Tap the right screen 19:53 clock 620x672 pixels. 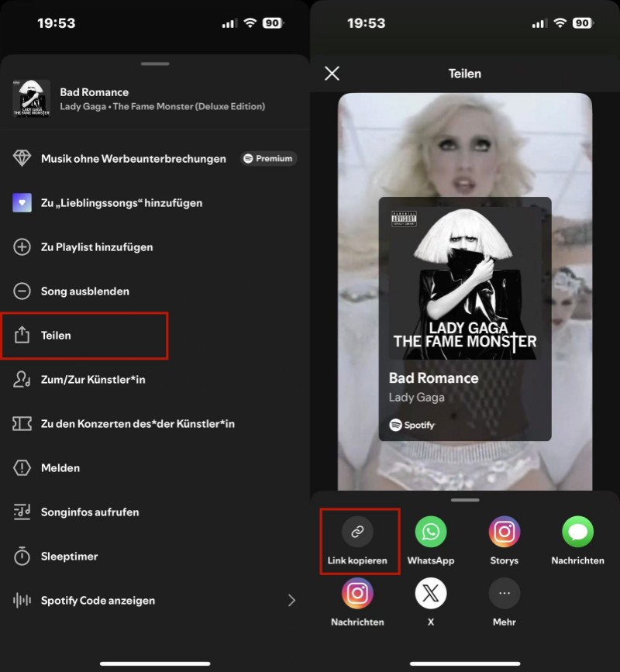366,23
